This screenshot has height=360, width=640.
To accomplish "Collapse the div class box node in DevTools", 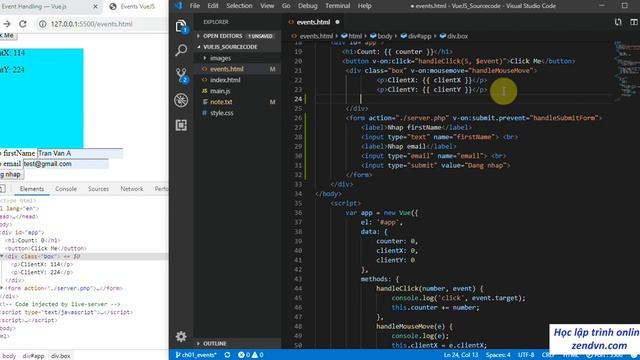I will point(2,256).
